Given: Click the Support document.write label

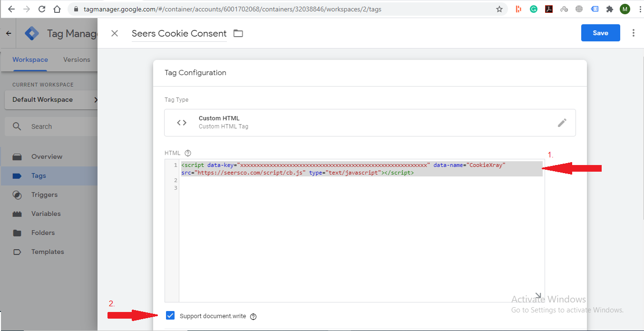Looking at the screenshot, I should point(213,316).
